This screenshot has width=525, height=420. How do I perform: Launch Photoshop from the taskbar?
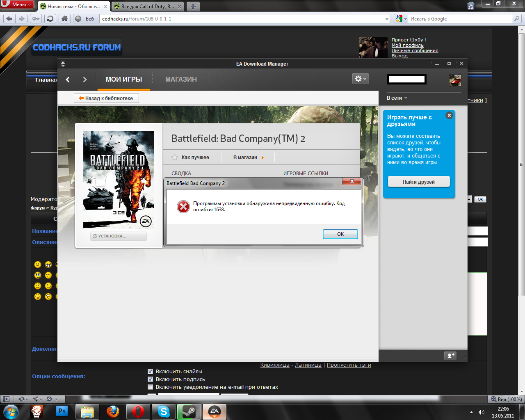(x=62, y=411)
